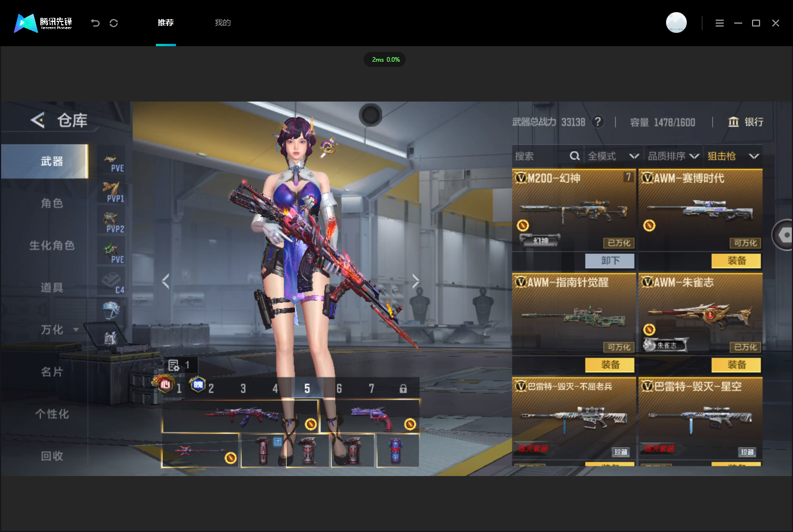Click the gold 万化 badge on AWM-朱雀志
The width and height of the screenshot is (793, 532).
[x=649, y=329]
